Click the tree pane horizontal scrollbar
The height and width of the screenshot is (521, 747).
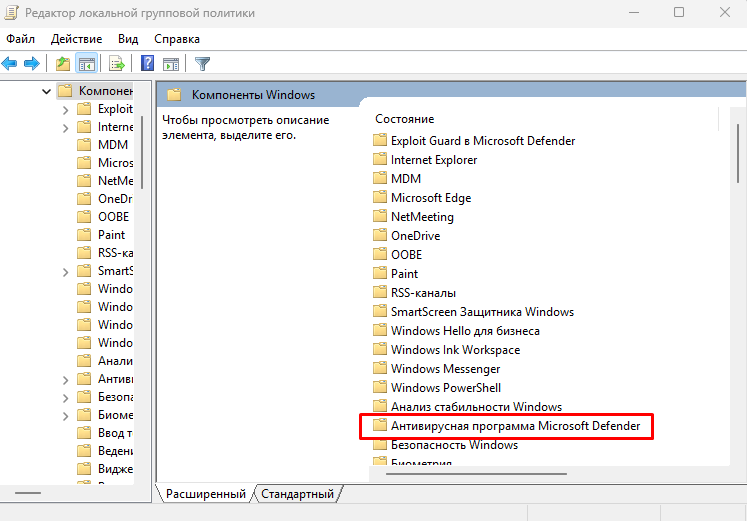coord(28,493)
